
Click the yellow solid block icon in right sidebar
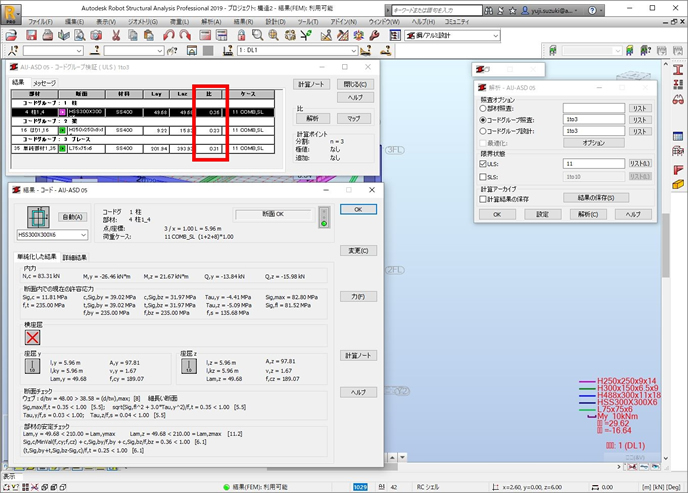pyautogui.click(x=678, y=185)
